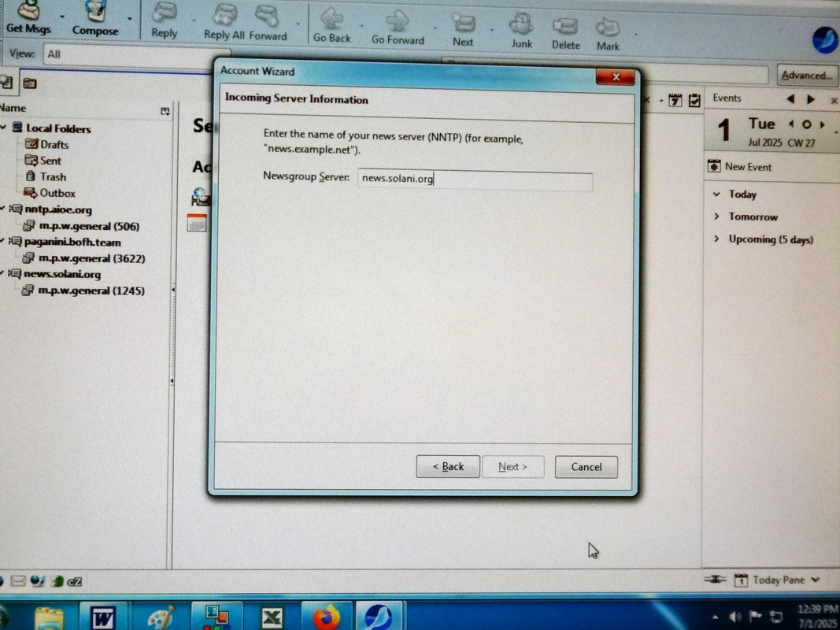The image size is (840, 630).
Task: Open Firefox from the taskbar
Action: pos(327,617)
